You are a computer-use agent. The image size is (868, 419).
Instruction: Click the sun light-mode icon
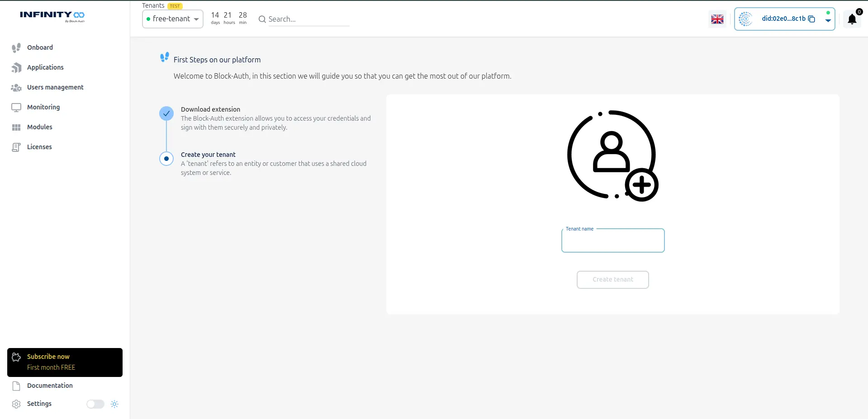[114, 404]
